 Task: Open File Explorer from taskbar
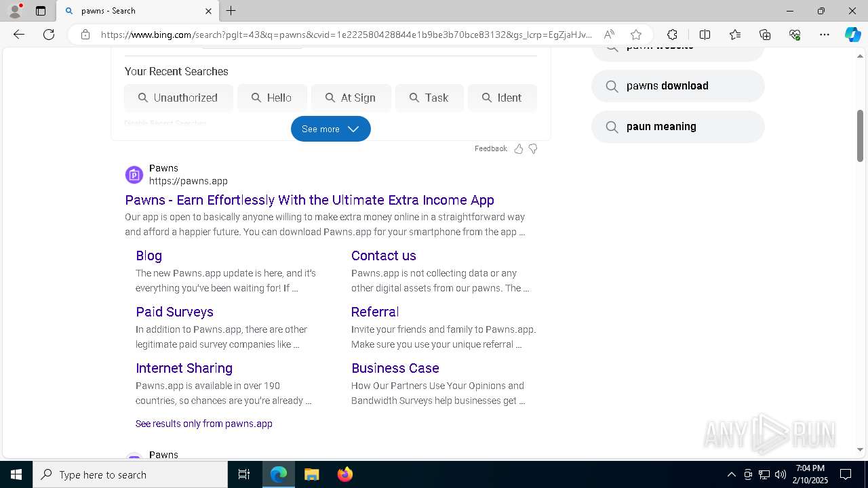pos(311,474)
